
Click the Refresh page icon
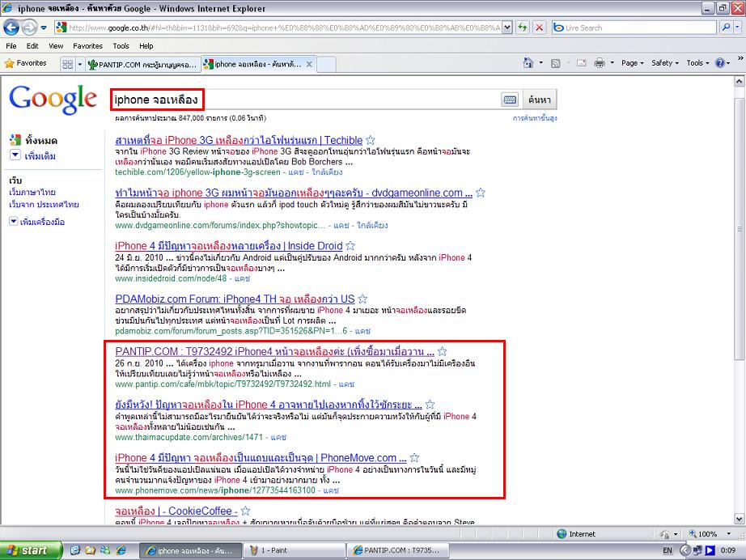(x=523, y=28)
